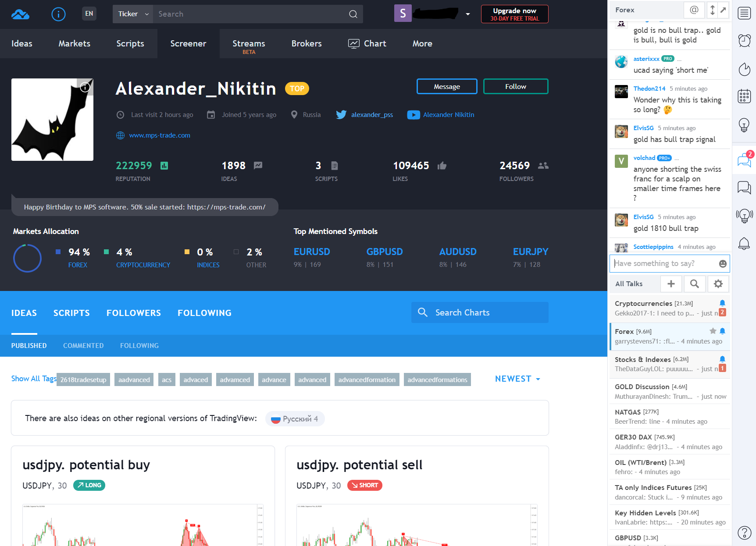Expand the user account dropdown arrow
The height and width of the screenshot is (546, 756).
[x=468, y=14]
